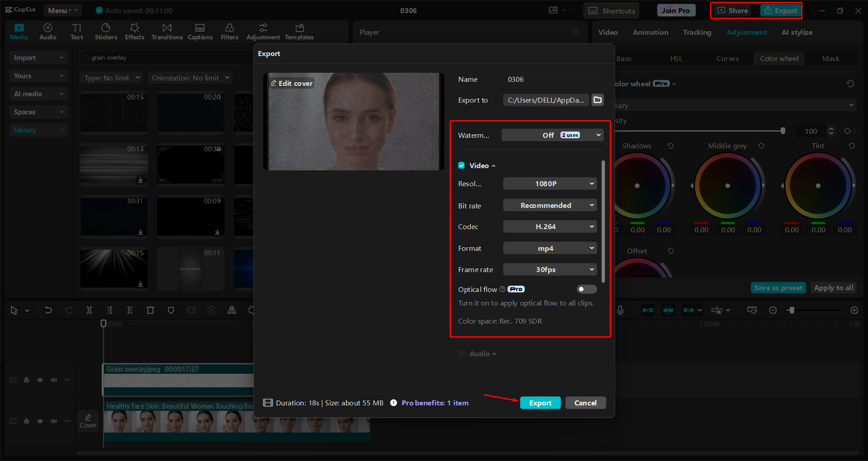The height and width of the screenshot is (461, 868).
Task: Open the Type: No limit filter dropdown
Action: [x=111, y=77]
